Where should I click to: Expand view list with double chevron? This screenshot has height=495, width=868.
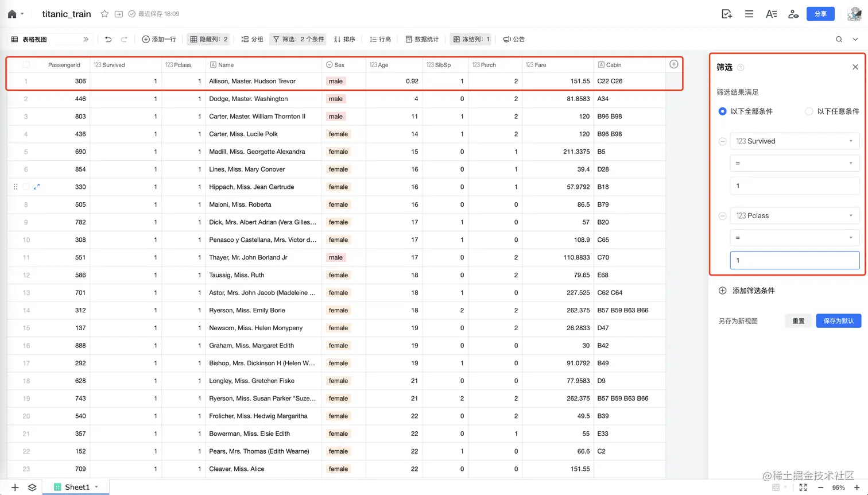86,39
